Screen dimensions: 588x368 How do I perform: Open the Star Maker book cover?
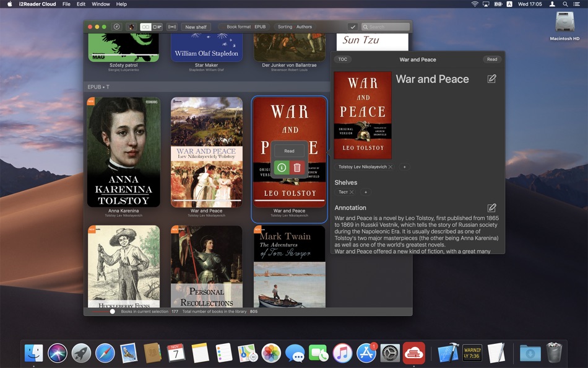tap(206, 47)
